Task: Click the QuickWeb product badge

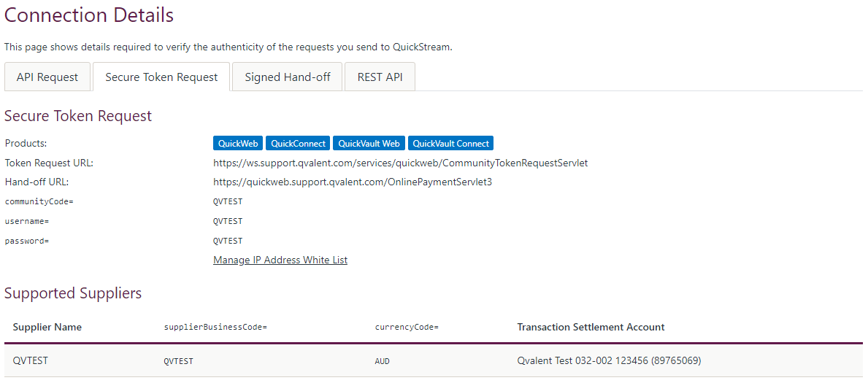Action: [238, 143]
